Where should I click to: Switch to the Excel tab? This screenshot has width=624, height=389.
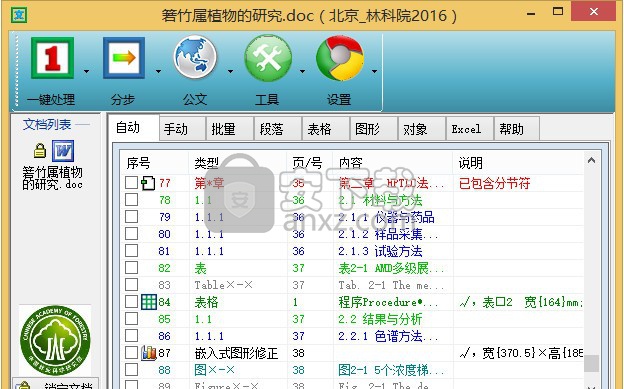pyautogui.click(x=470, y=129)
